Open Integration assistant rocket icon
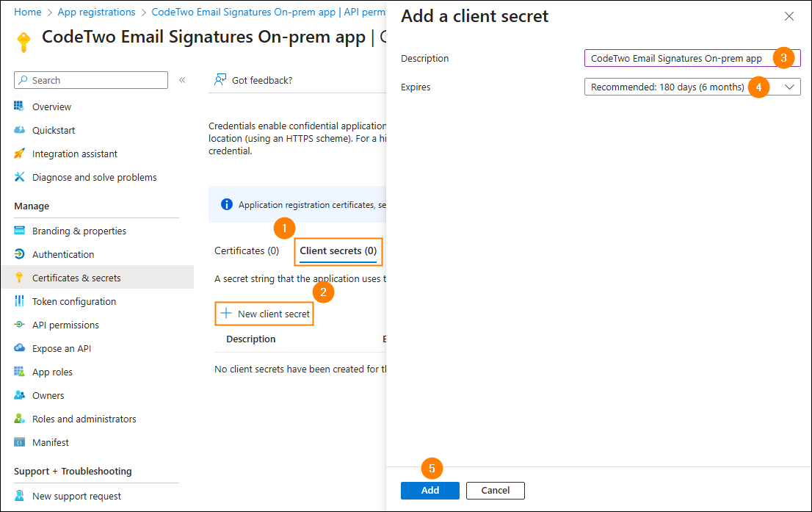812x512 pixels. [19, 154]
